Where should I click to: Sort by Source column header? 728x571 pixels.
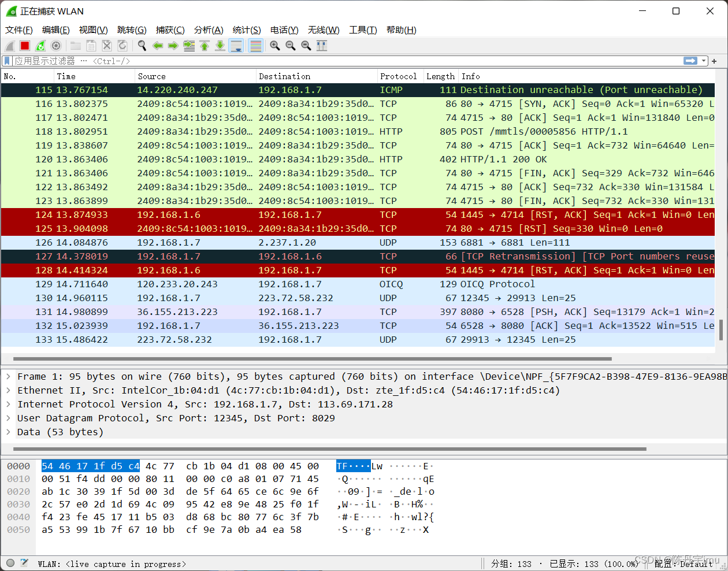click(x=196, y=76)
